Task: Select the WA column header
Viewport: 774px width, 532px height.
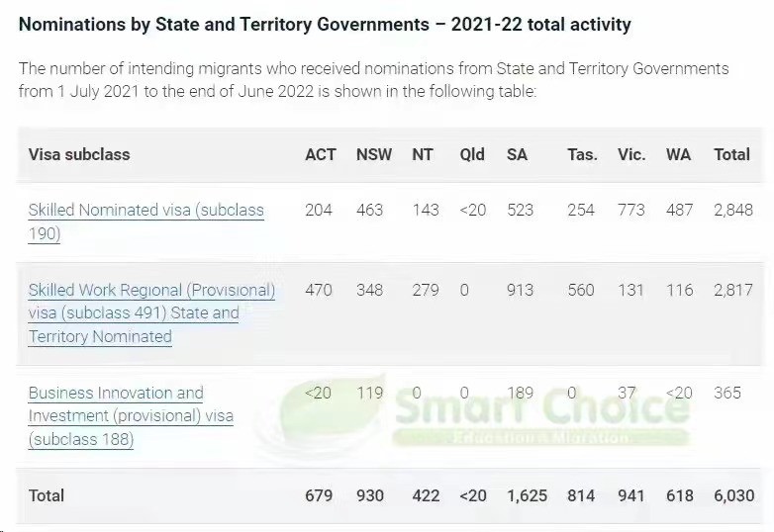Action: (x=679, y=154)
